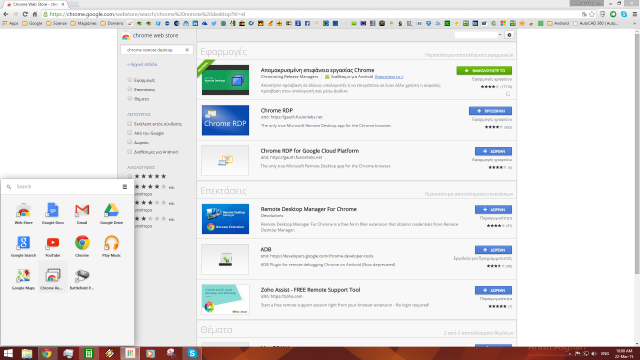Enable the offline-capable checkbox filter
Image resolution: width=640 pixels, height=360 pixels.
click(x=130, y=123)
